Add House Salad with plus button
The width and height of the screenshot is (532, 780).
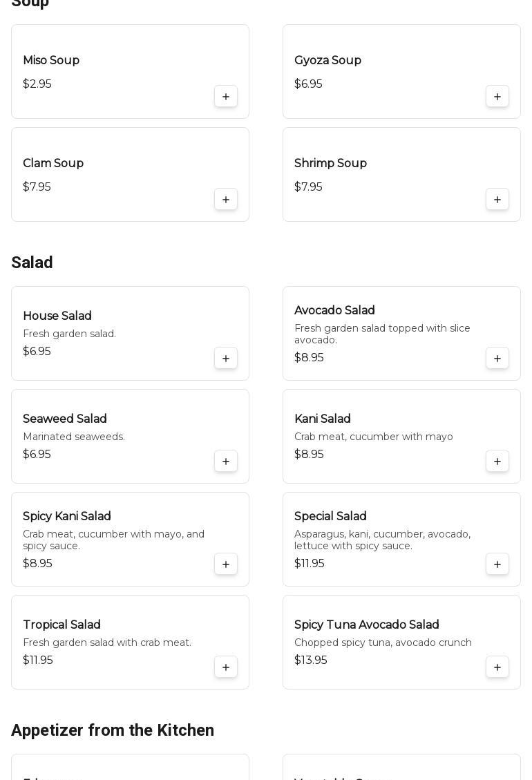coord(226,359)
